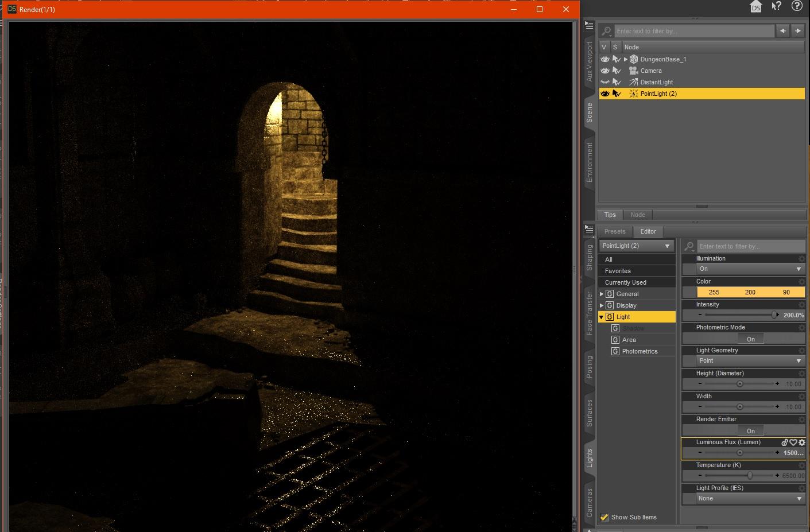Screen dimensions: 810x532
Task: Click the DistantLight node icon
Action: tap(634, 82)
